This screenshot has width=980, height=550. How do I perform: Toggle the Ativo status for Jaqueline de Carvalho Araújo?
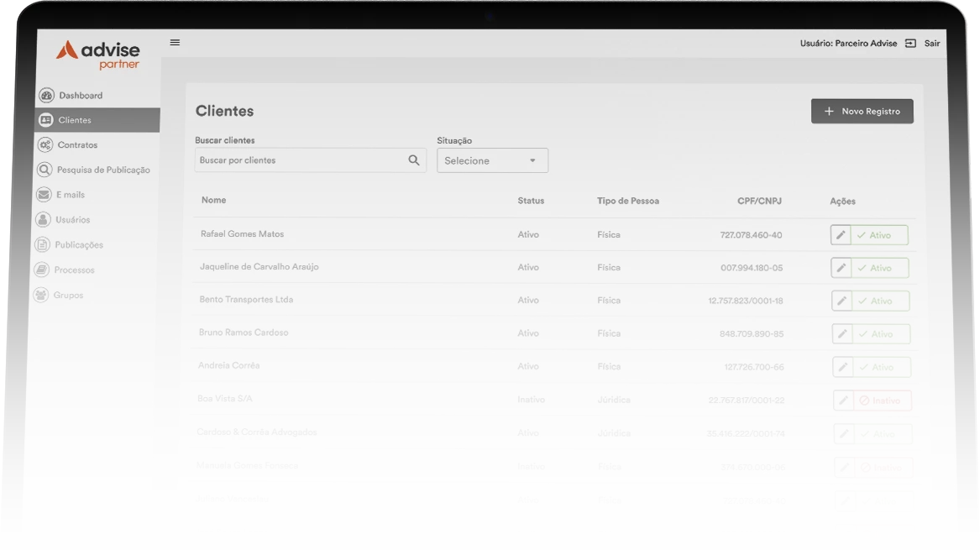coord(880,268)
